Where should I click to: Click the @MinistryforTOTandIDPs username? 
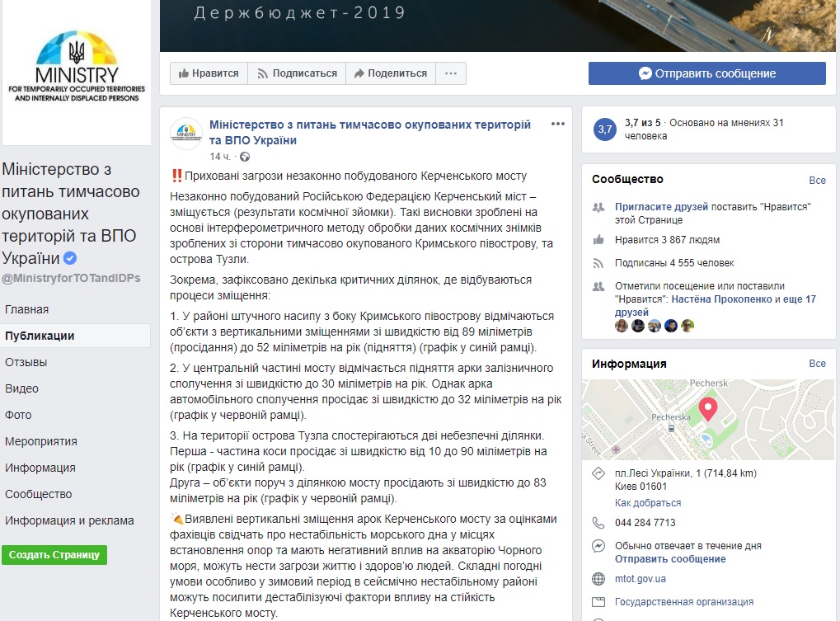point(71,278)
